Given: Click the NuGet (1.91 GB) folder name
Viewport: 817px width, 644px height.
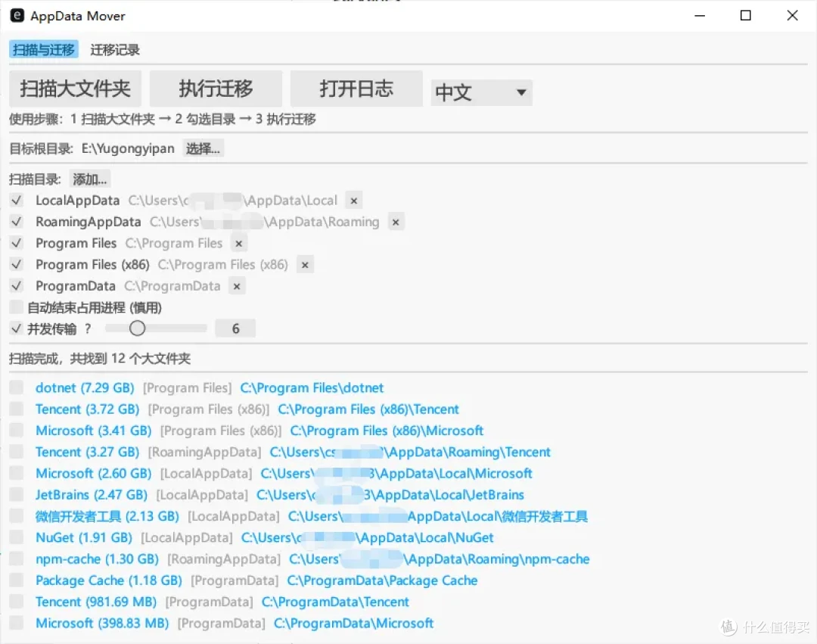Looking at the screenshot, I should [x=83, y=537].
